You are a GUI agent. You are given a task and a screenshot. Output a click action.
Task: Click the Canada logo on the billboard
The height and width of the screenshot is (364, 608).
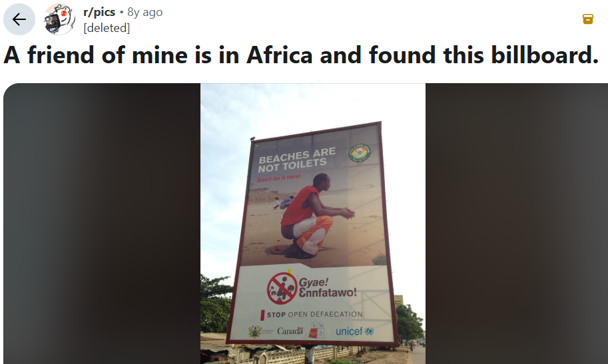(x=290, y=331)
